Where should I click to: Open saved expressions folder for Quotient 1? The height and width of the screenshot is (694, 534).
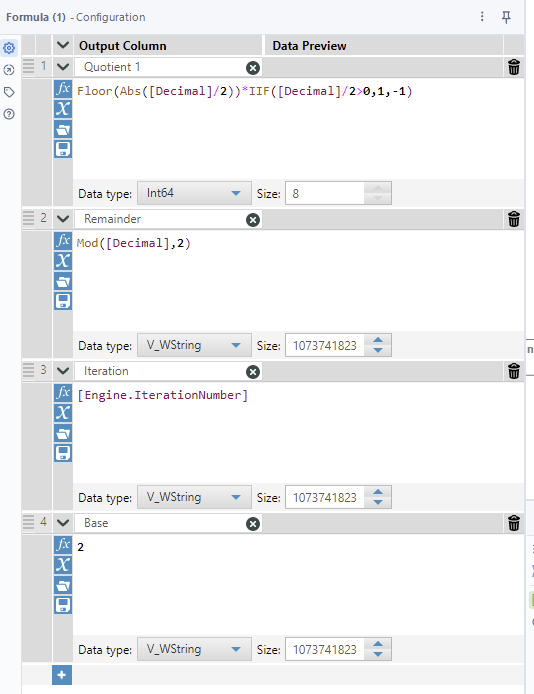(63, 130)
